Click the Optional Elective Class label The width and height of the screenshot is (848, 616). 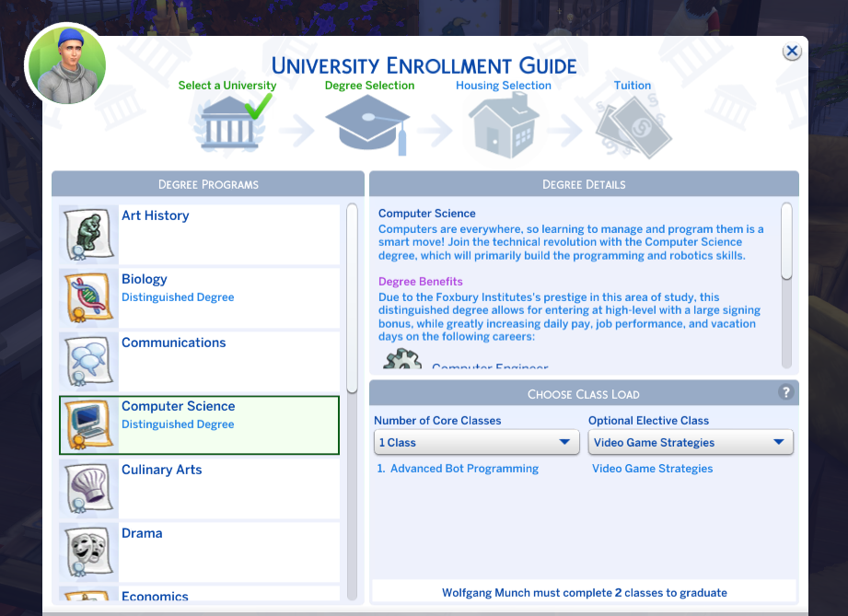tap(648, 420)
